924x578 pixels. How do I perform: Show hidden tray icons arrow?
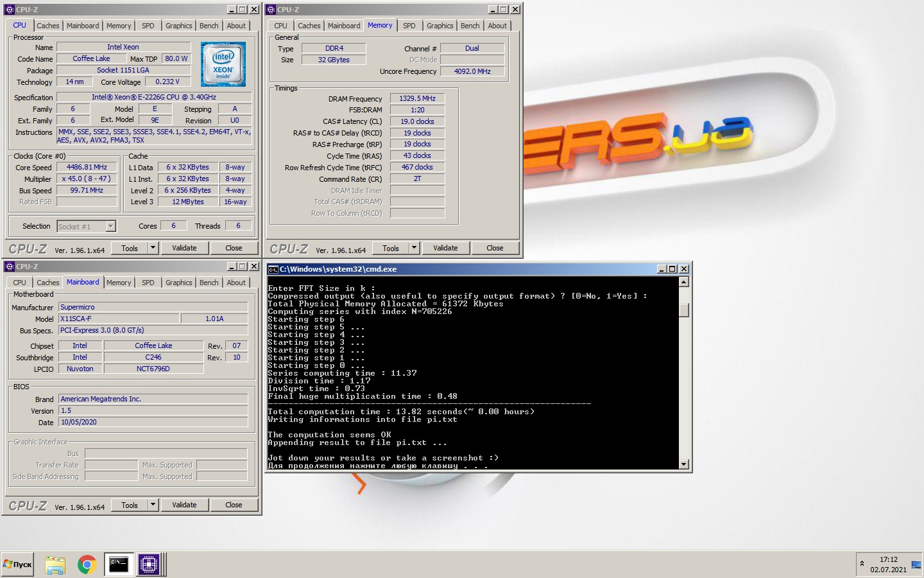pyautogui.click(x=862, y=564)
